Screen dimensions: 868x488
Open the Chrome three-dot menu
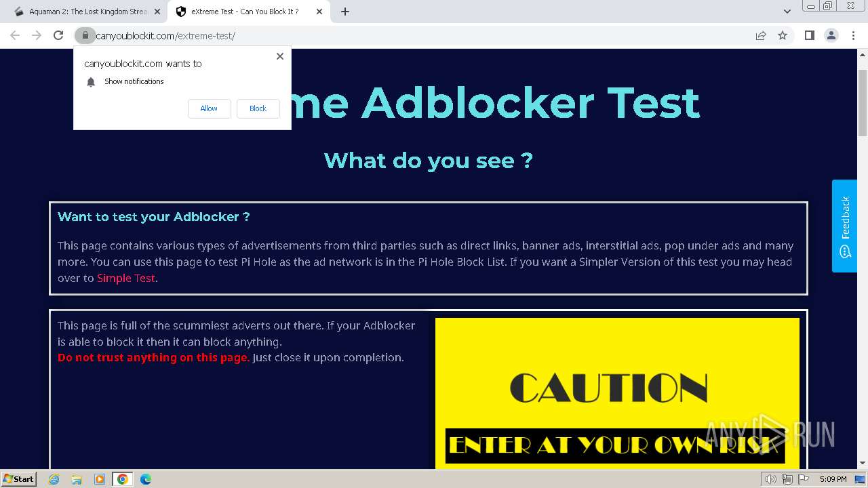pyautogui.click(x=853, y=35)
